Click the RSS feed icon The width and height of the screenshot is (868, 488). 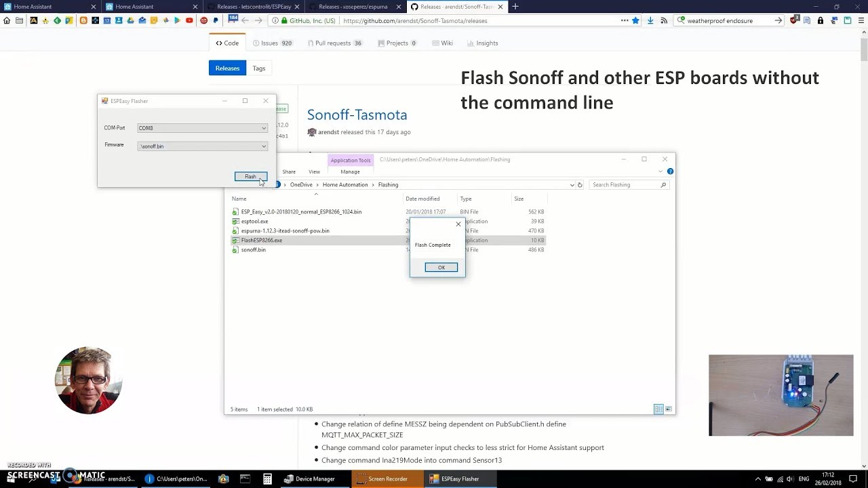[x=664, y=21]
